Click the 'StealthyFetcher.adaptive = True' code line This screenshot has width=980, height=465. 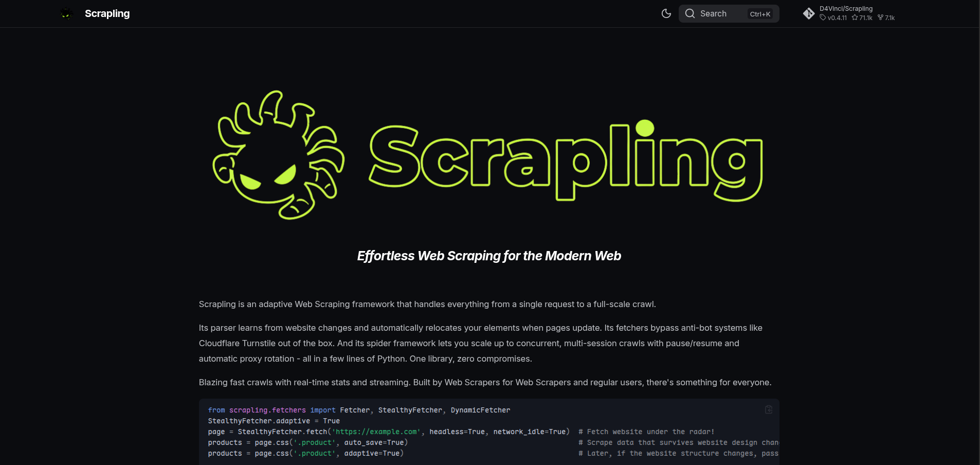coord(274,421)
